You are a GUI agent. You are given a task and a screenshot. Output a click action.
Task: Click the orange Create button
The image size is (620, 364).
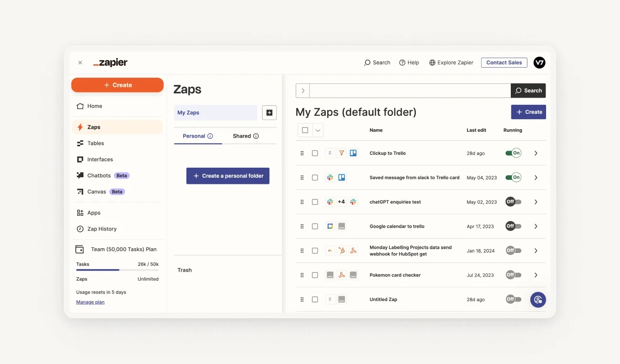click(117, 85)
